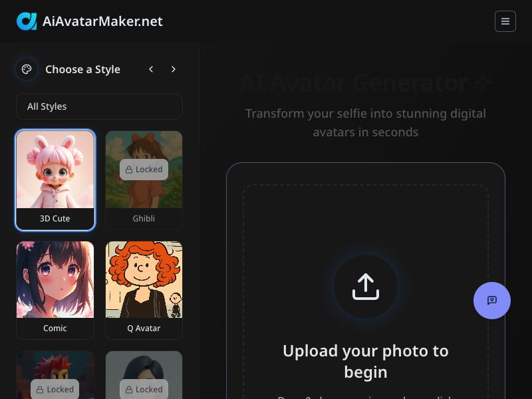Click the lock icon on the Ghibli style
The height and width of the screenshot is (399, 532).
tap(130, 170)
